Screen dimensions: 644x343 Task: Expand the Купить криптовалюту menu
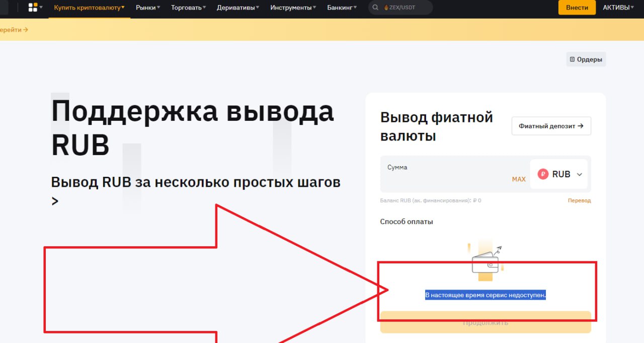click(89, 8)
